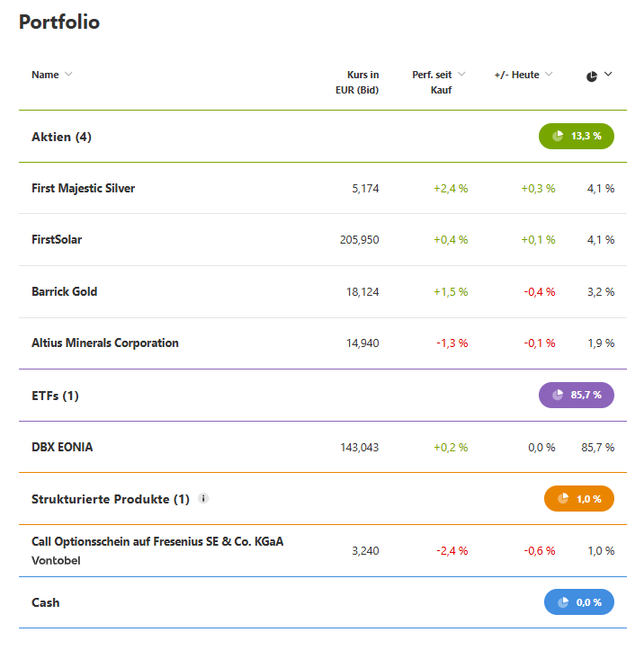Open the +/- Heute sort dropdown
Image resolution: width=644 pixels, height=650 pixels.
tap(549, 75)
